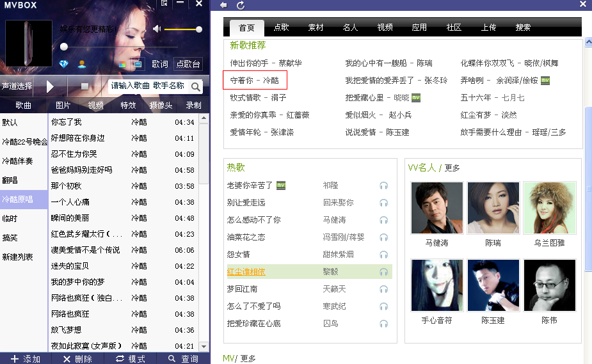Click the headphone icon next to 老婆你辛苦了

(383, 186)
